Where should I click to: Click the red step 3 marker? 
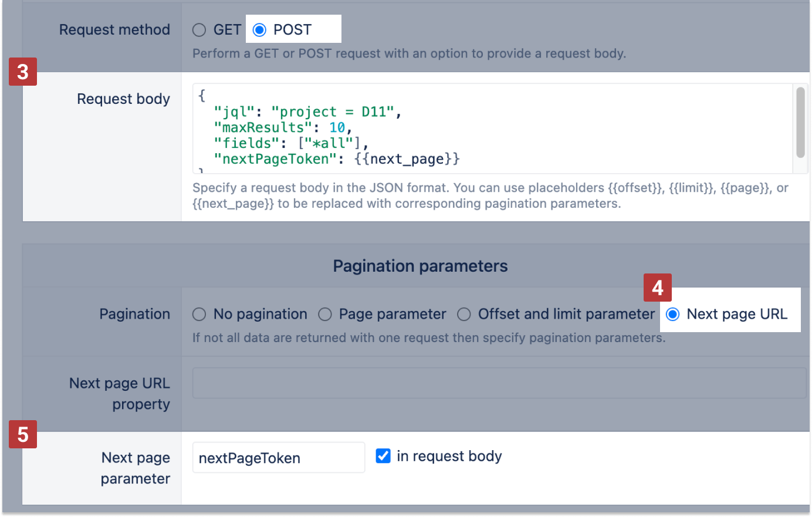coord(23,72)
